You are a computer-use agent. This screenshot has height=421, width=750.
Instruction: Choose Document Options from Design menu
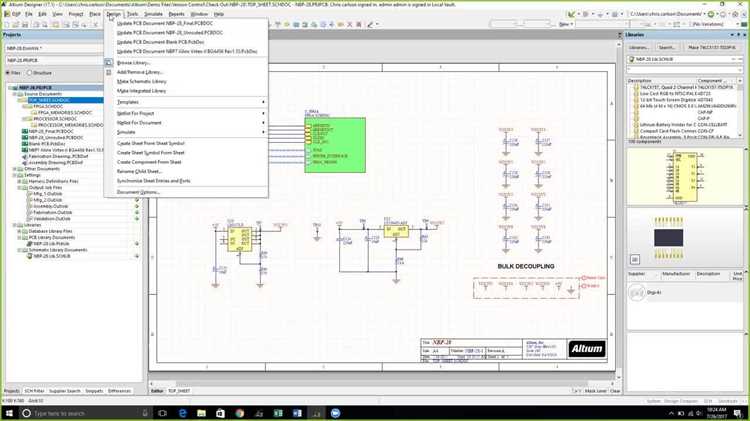point(138,192)
